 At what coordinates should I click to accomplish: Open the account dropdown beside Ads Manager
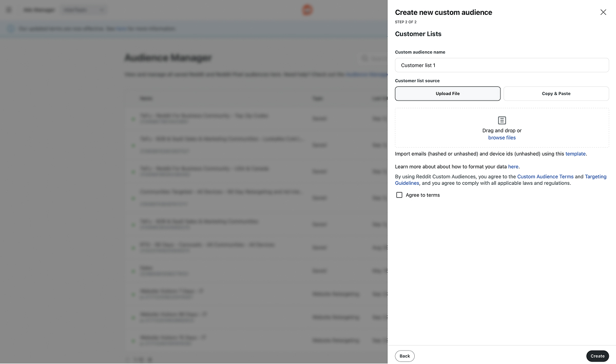coord(84,10)
